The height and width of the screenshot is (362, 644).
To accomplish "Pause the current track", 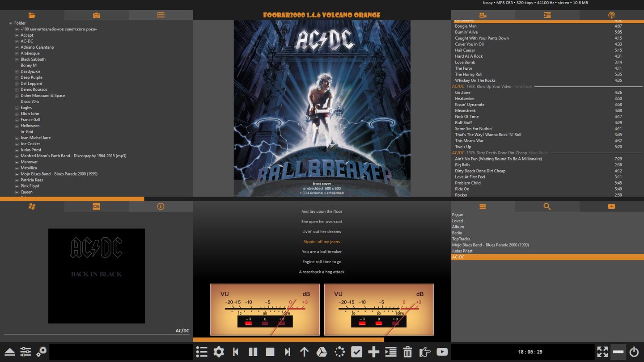I will pos(253,352).
